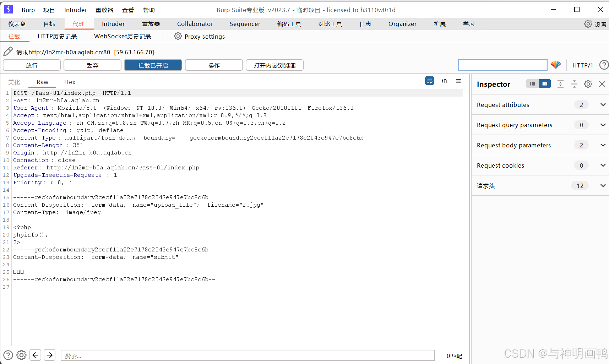Open 学习 tab
The image size is (609, 364).
click(469, 24)
